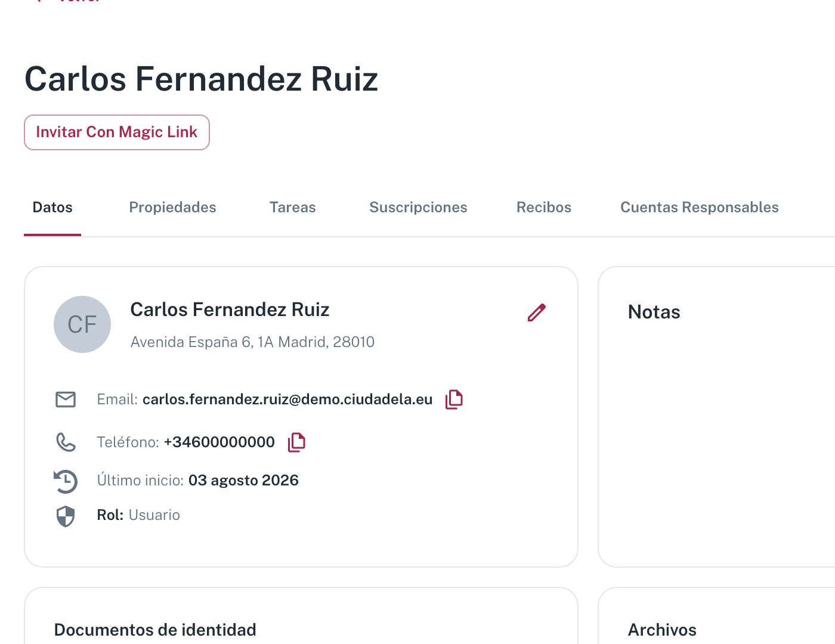835x644 pixels.
Task: Click the Archivos panel heading
Action: pos(662,630)
